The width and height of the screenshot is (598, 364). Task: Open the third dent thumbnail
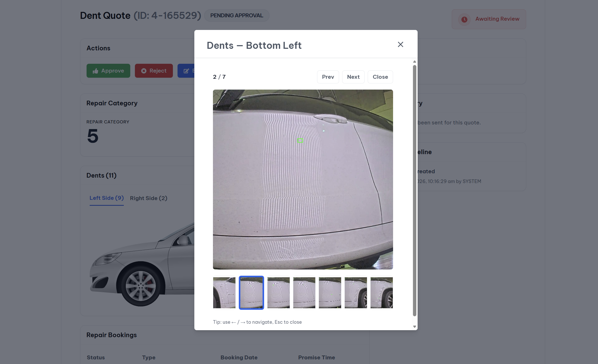(279, 292)
